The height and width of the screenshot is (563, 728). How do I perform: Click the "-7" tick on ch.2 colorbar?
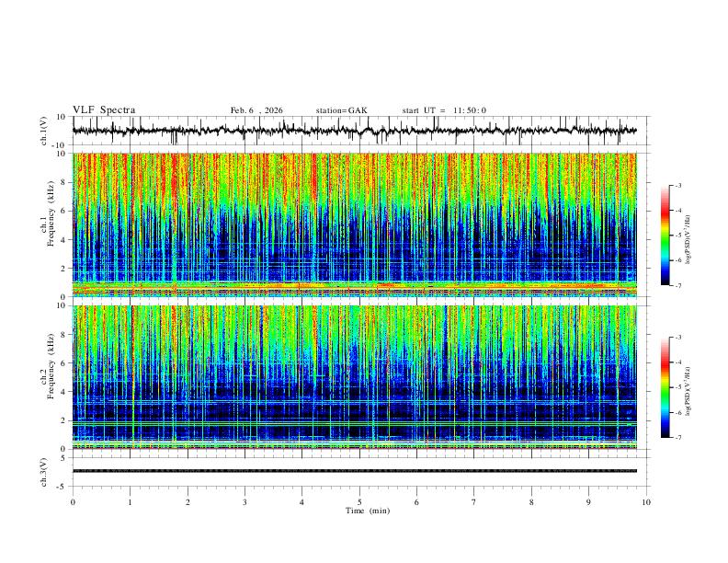[677, 438]
